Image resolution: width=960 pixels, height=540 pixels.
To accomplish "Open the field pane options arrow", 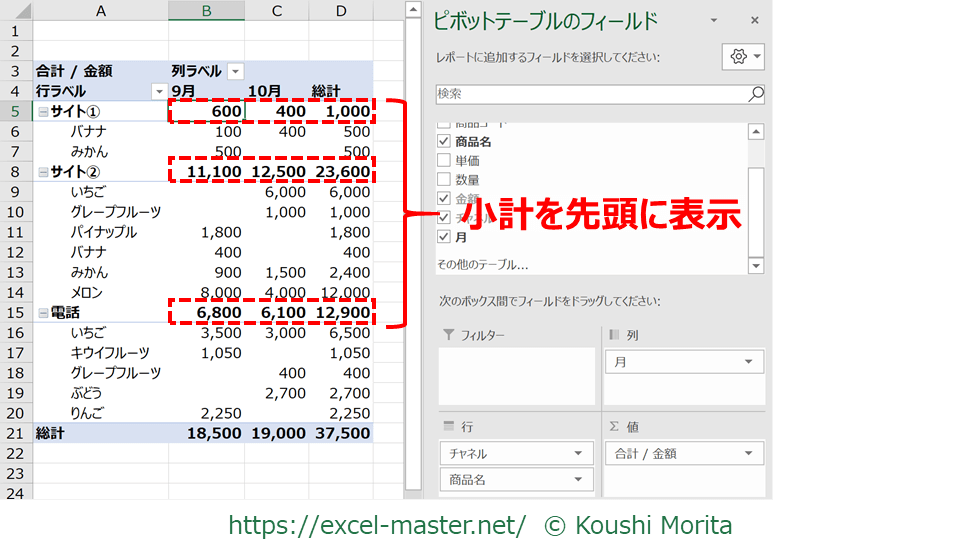I will 714,20.
